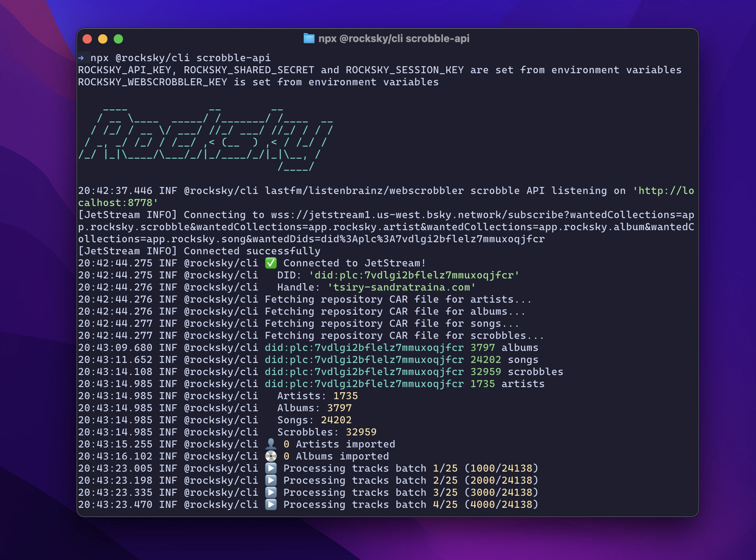This screenshot has width=756, height=560.
Task: Click 'Fetching repository CAR file for scrobbles...'
Action: pos(404,336)
